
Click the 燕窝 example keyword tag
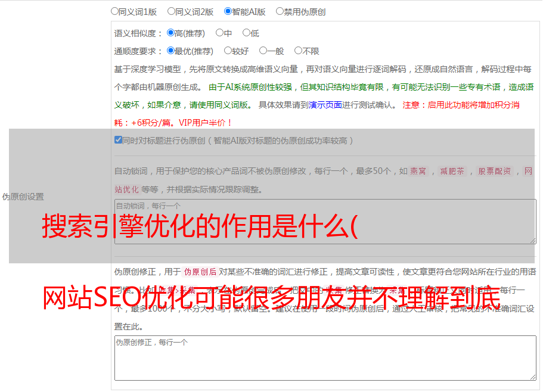(418, 171)
